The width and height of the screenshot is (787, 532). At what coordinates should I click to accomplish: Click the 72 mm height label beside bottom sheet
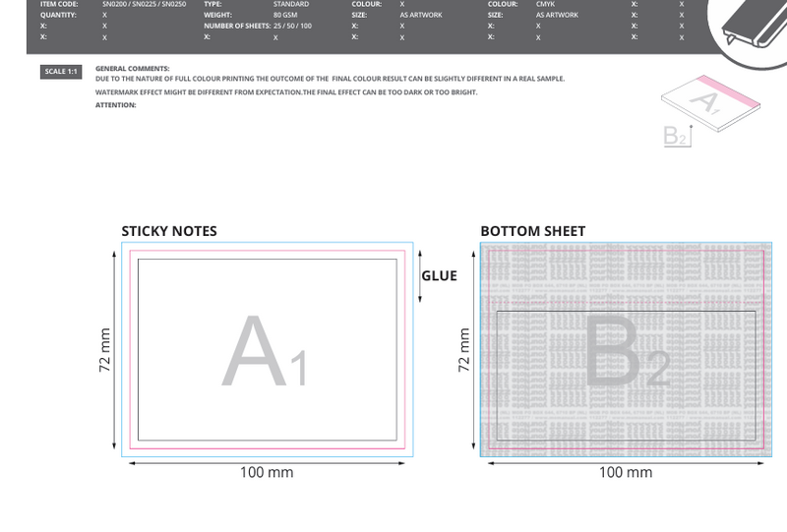pyautogui.click(x=464, y=350)
